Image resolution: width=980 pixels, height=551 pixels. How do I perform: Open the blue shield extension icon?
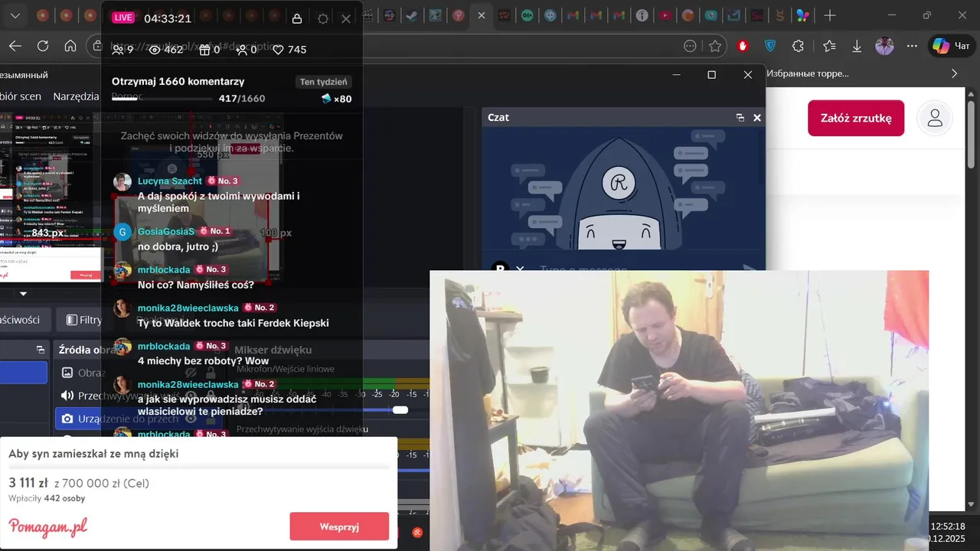770,46
